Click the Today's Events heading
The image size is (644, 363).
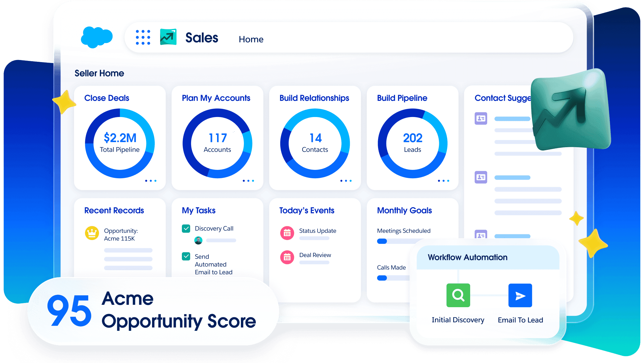307,210
